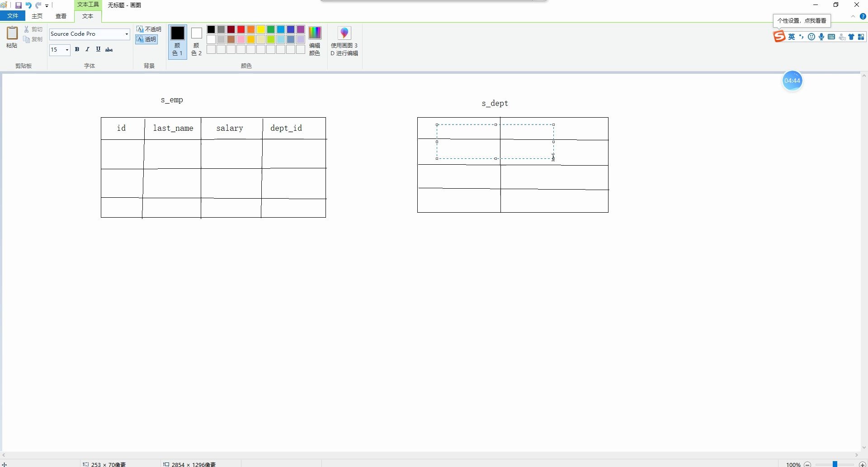This screenshot has height=467, width=868.
Task: Switch to the 主页 (Home) tab
Action: click(x=37, y=16)
